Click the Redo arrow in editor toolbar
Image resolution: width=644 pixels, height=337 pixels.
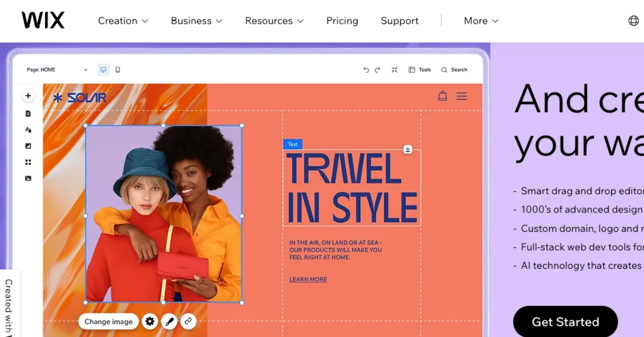pos(377,70)
